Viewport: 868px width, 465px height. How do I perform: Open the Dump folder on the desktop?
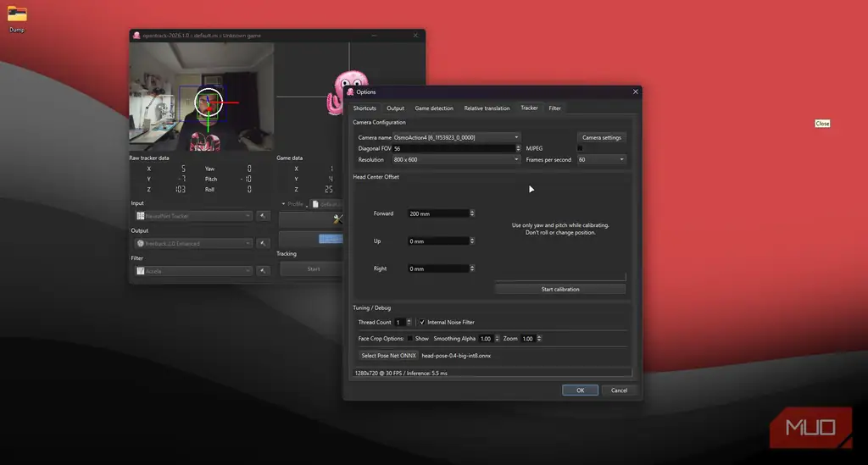(x=17, y=19)
